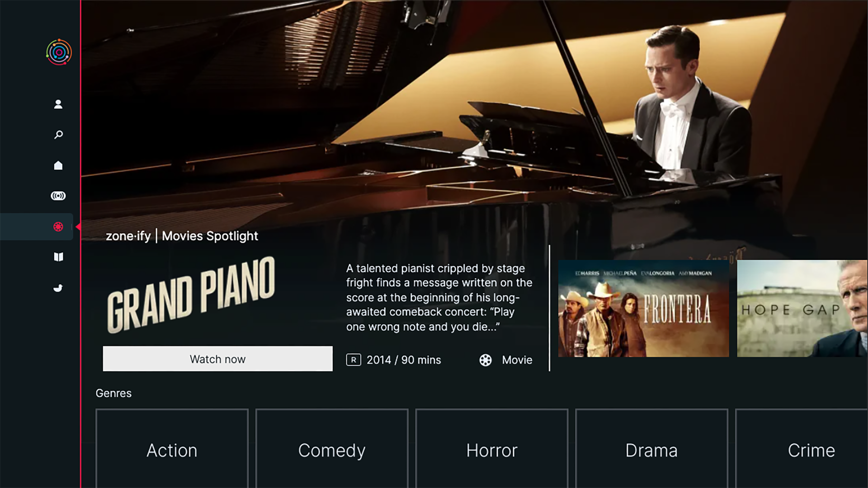868x488 pixels.
Task: Open the zone·ify logo in sidebar
Action: point(59,52)
